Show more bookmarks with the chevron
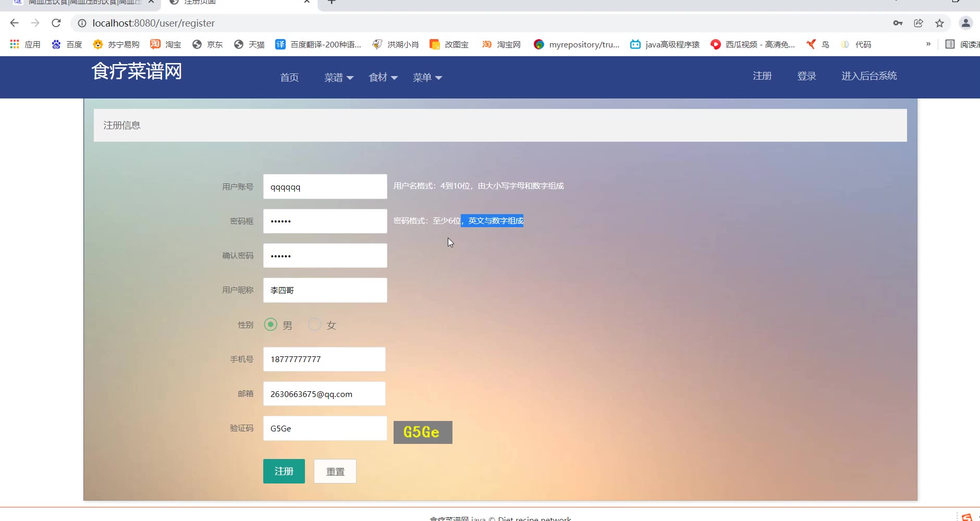980x521 pixels. (x=928, y=44)
